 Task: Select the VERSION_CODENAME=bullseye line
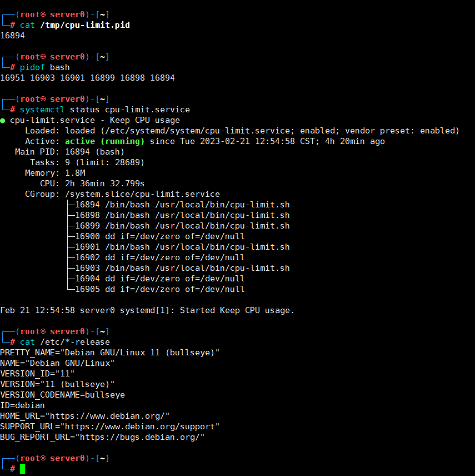63,394
